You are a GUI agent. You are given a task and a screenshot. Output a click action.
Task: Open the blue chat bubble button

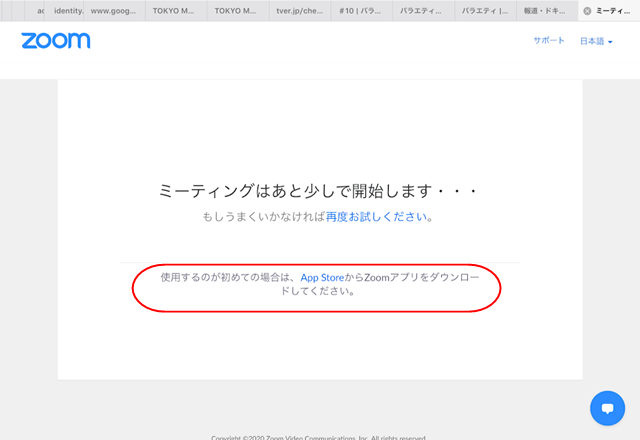pos(607,408)
